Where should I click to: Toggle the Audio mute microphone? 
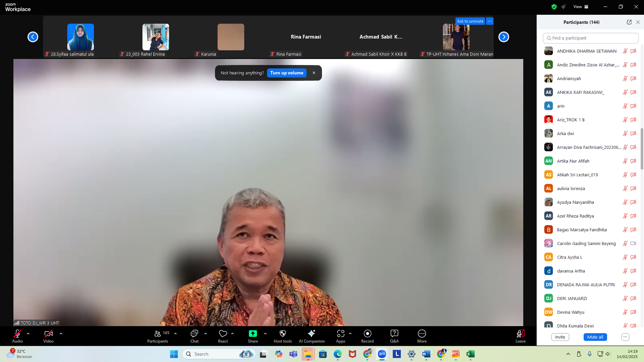pyautogui.click(x=17, y=334)
